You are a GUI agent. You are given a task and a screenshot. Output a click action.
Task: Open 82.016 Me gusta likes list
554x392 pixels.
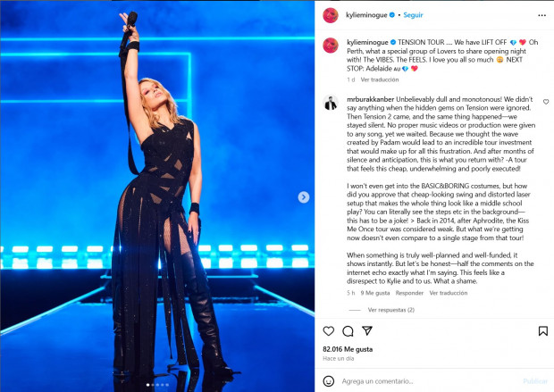click(x=348, y=349)
